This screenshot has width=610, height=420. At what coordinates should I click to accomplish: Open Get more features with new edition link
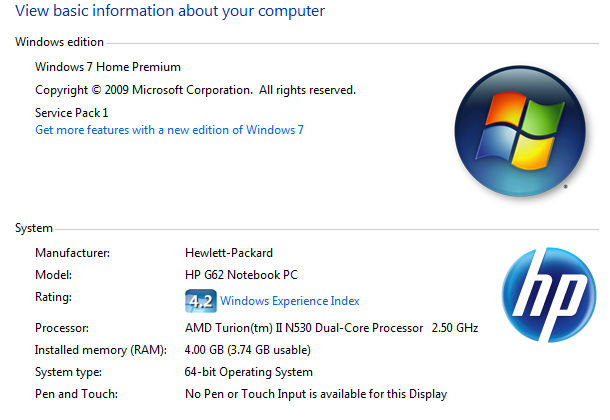click(169, 130)
